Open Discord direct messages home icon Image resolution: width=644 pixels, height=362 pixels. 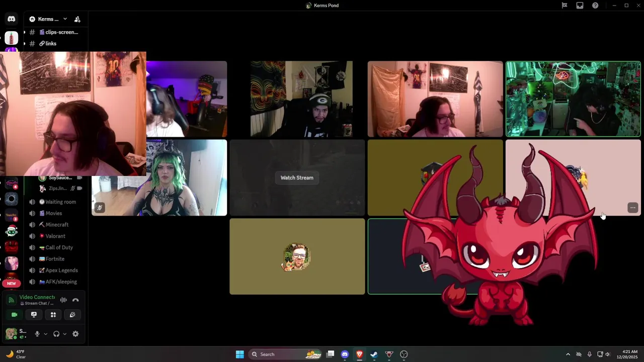click(x=11, y=19)
